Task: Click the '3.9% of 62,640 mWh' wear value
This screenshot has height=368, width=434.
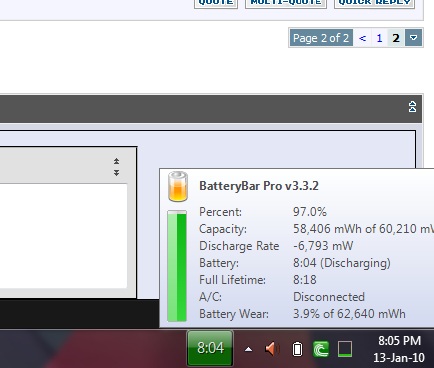Action: coord(349,314)
